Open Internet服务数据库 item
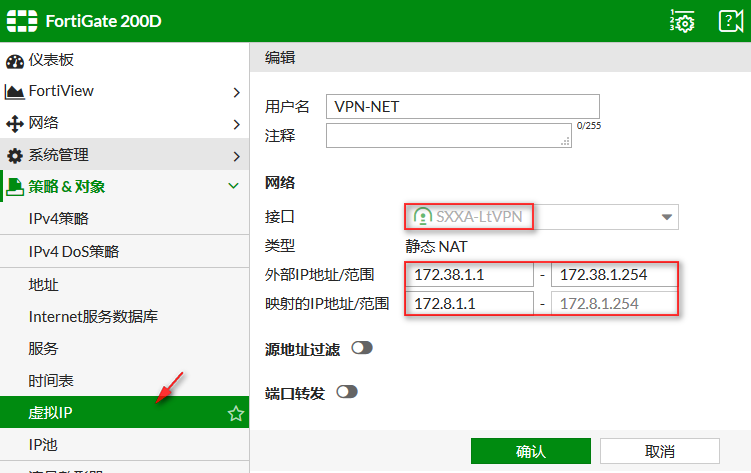 [x=125, y=316]
